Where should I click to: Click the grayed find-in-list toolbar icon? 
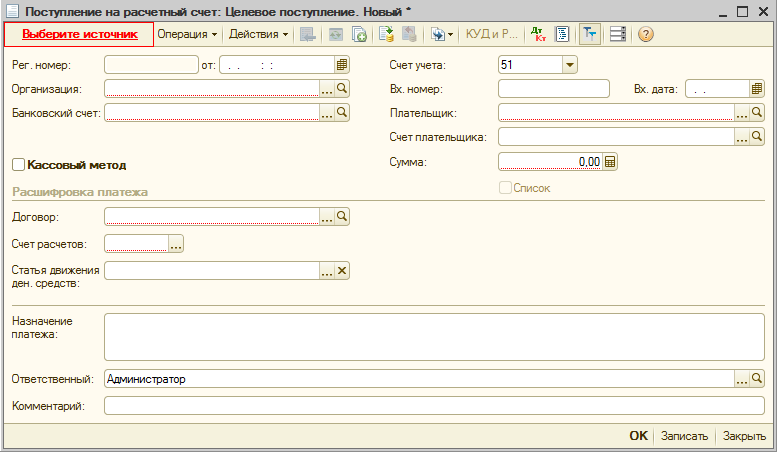click(x=308, y=34)
